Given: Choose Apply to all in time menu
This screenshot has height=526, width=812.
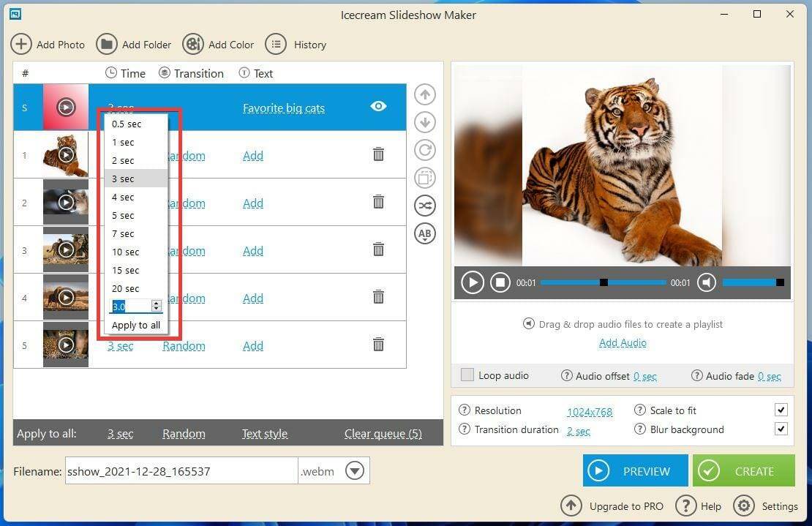Looking at the screenshot, I should click(x=136, y=325).
